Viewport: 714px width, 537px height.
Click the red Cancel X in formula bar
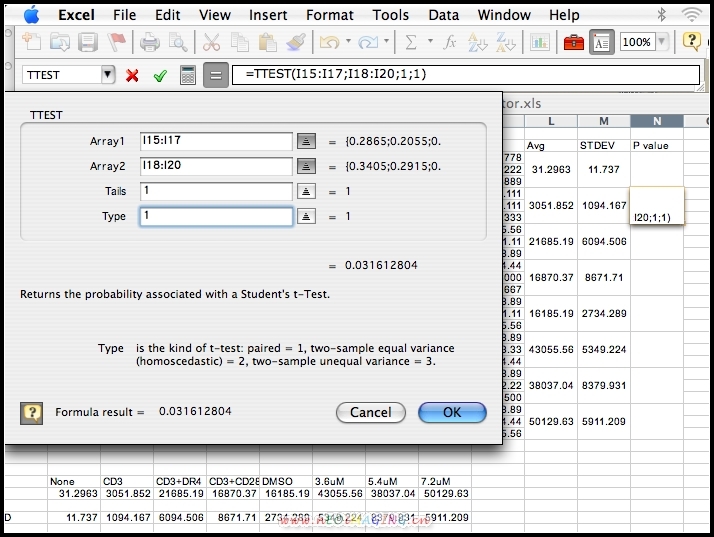coord(132,75)
